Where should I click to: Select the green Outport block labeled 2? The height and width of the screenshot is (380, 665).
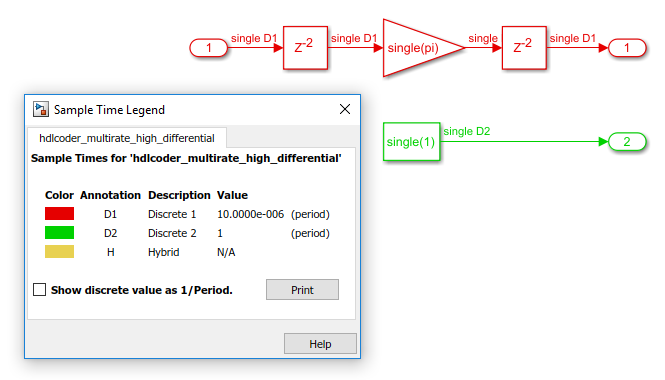(627, 142)
